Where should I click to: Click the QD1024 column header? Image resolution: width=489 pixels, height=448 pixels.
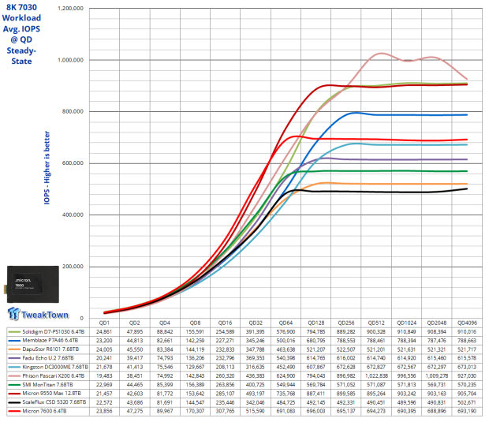(406, 323)
